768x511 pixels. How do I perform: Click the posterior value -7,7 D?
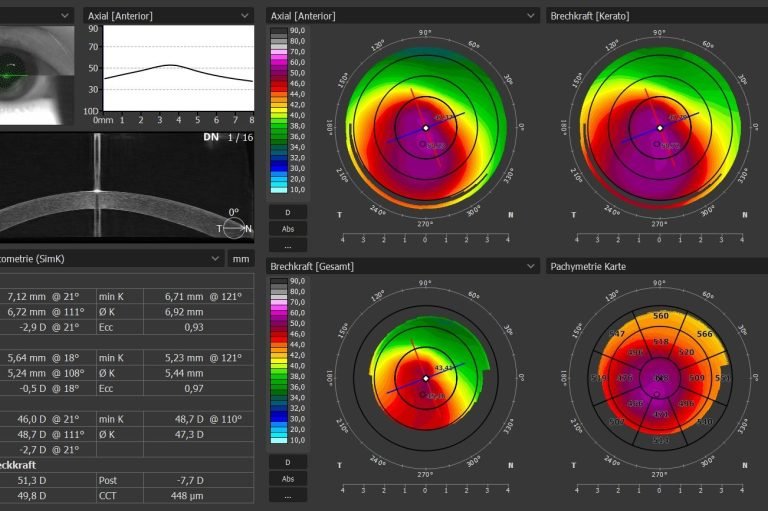(190, 480)
